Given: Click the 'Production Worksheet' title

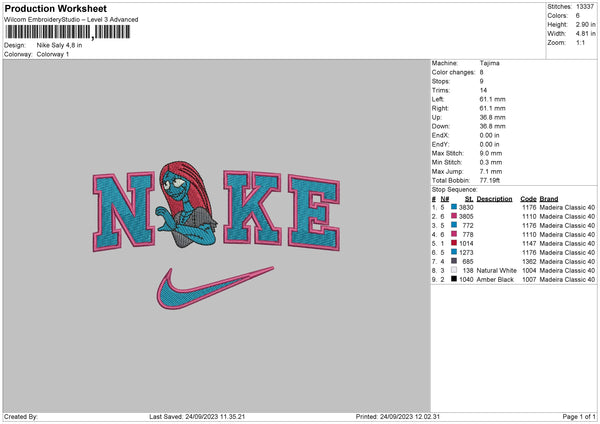Looking at the screenshot, I should tap(55, 8).
